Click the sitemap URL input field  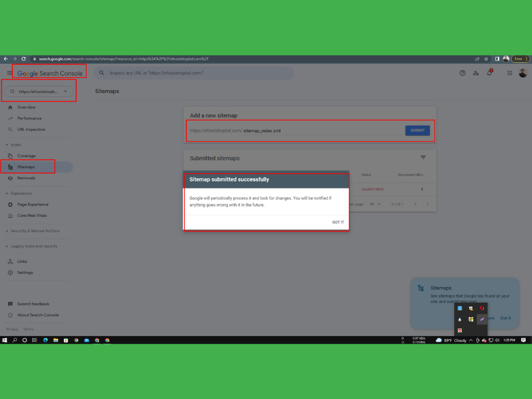pos(322,131)
